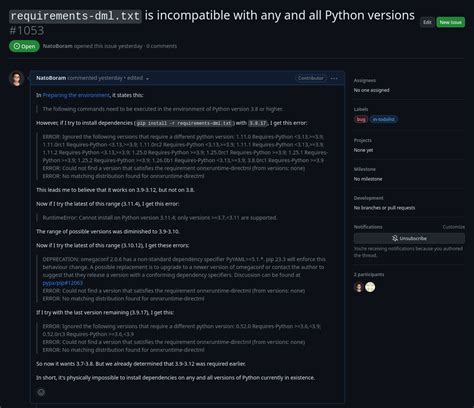Click the '2 participants' heading
Image resolution: width=474 pixels, height=408 pixels.
369,275
